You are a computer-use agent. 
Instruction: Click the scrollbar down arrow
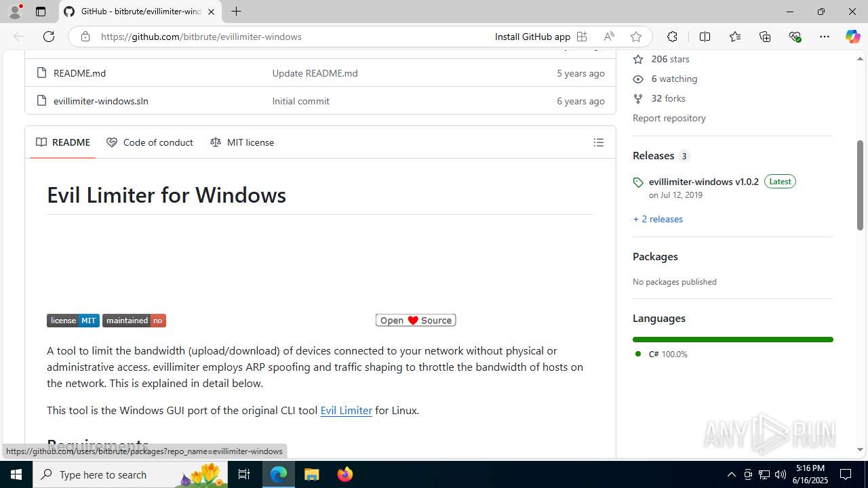860,449
